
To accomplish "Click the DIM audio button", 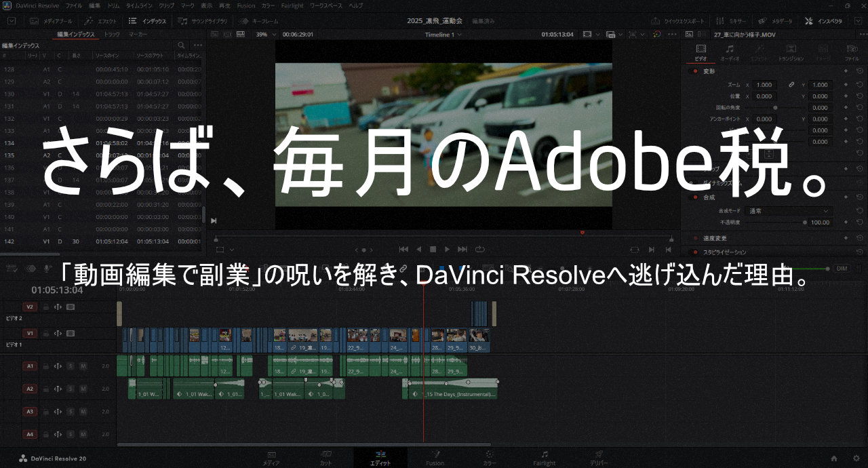I will pyautogui.click(x=842, y=269).
